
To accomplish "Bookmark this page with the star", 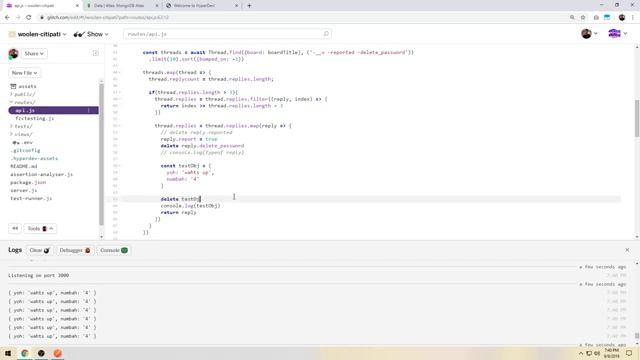I will point(583,17).
